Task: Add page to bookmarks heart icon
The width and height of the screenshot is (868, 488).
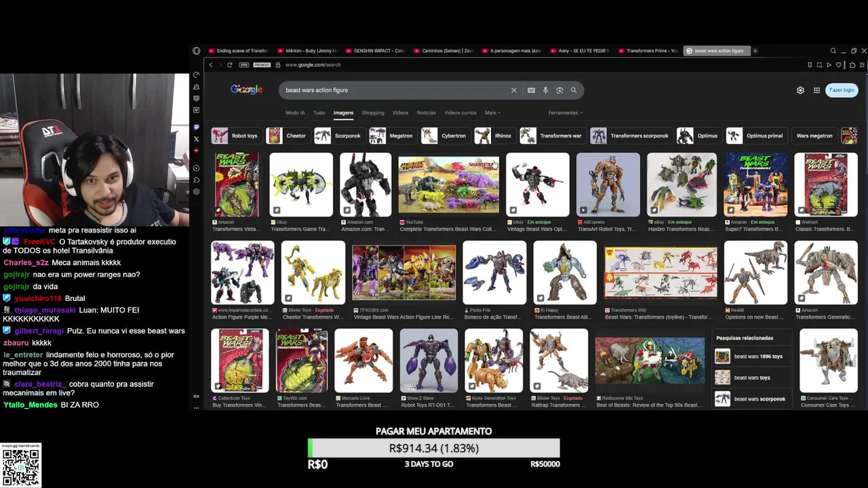Action: [x=838, y=65]
